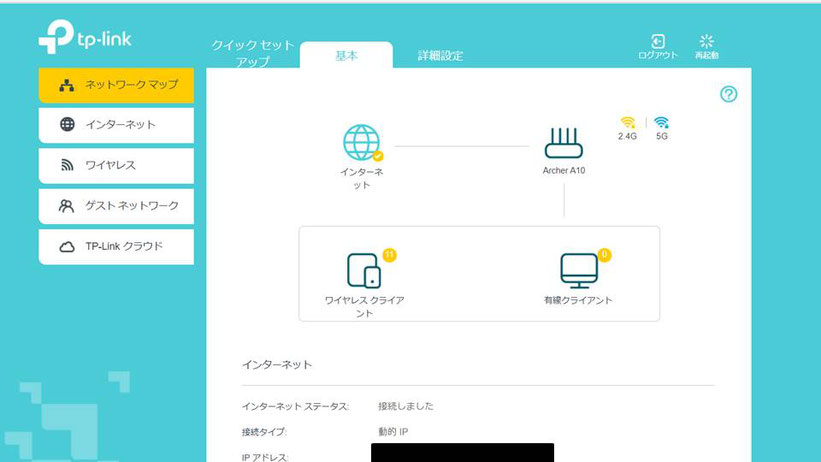Click the ログアウト icon
The height and width of the screenshot is (462, 821).
coord(658,41)
